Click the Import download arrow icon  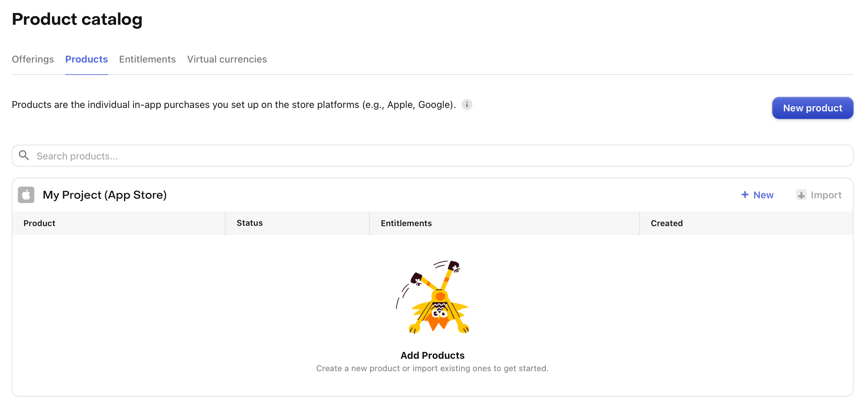[801, 195]
